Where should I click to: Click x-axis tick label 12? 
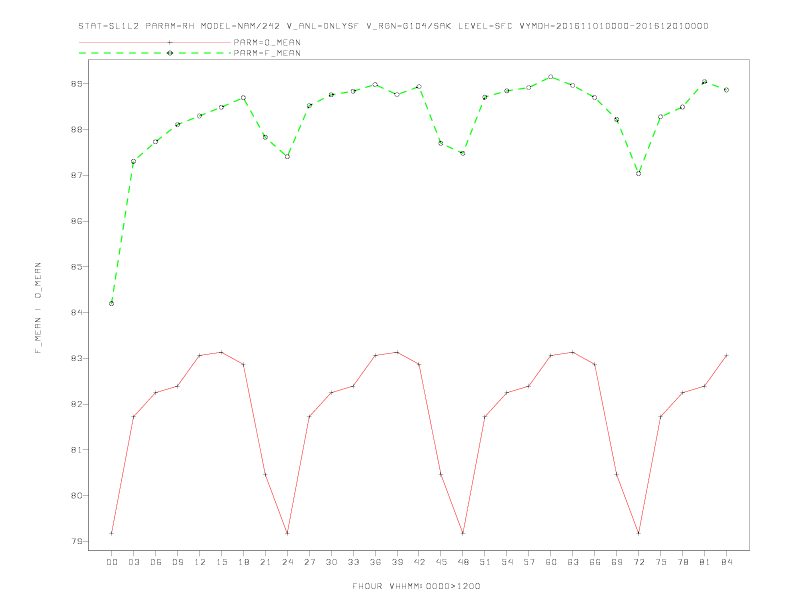pyautogui.click(x=200, y=562)
